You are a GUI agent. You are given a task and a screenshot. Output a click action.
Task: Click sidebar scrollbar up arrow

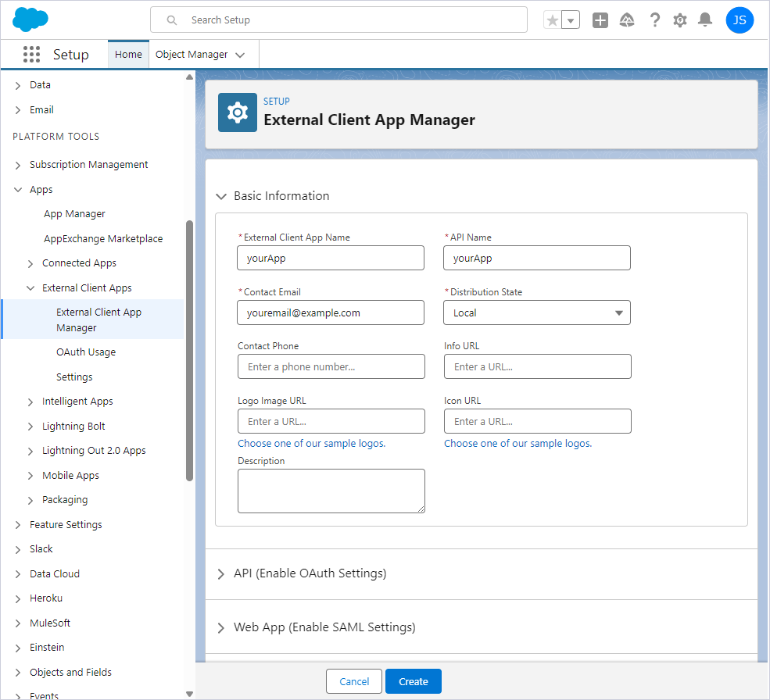(x=189, y=77)
